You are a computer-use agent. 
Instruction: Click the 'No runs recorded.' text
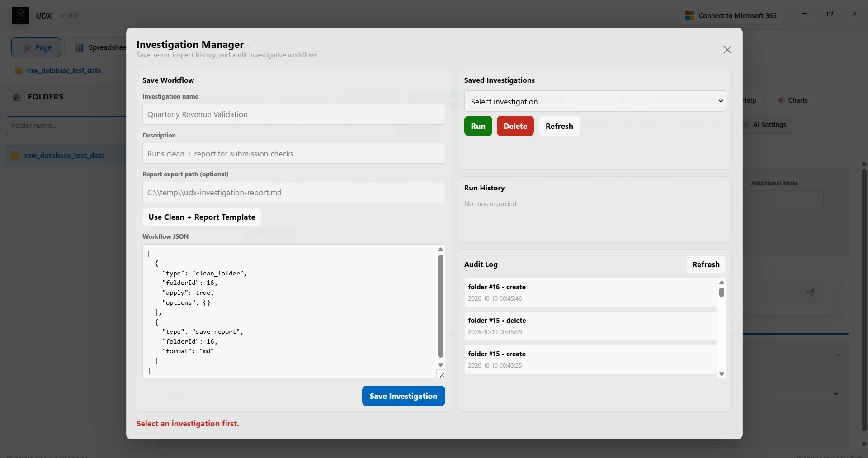coord(491,204)
